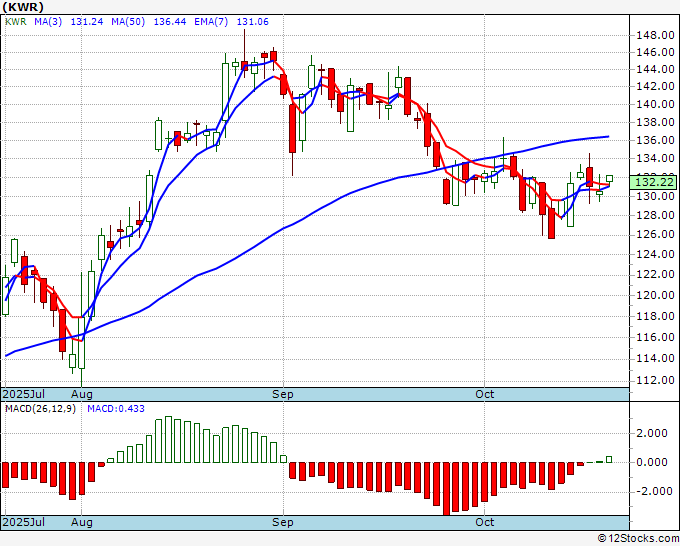Viewport: 680px width, 546px height.
Task: Click 2025Jul on the MACD timeline
Action: (x=23, y=522)
